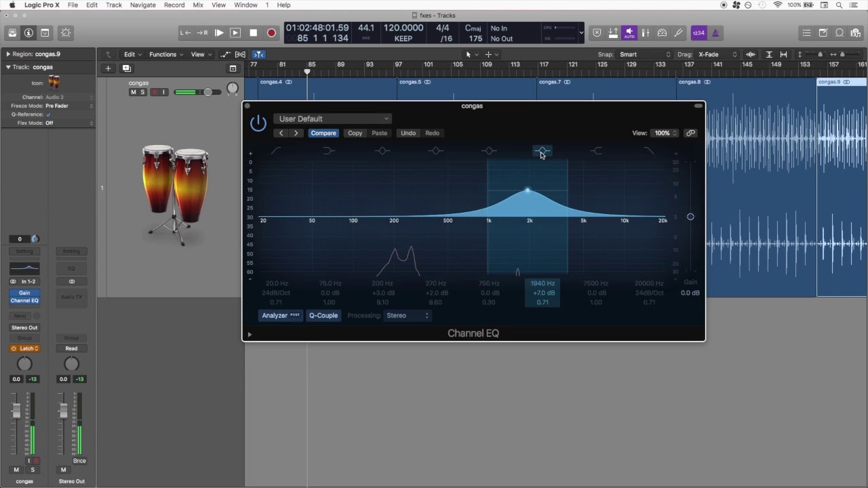Open the Edit dropdown in Tracks area
The height and width of the screenshot is (488, 868).
(x=132, y=54)
